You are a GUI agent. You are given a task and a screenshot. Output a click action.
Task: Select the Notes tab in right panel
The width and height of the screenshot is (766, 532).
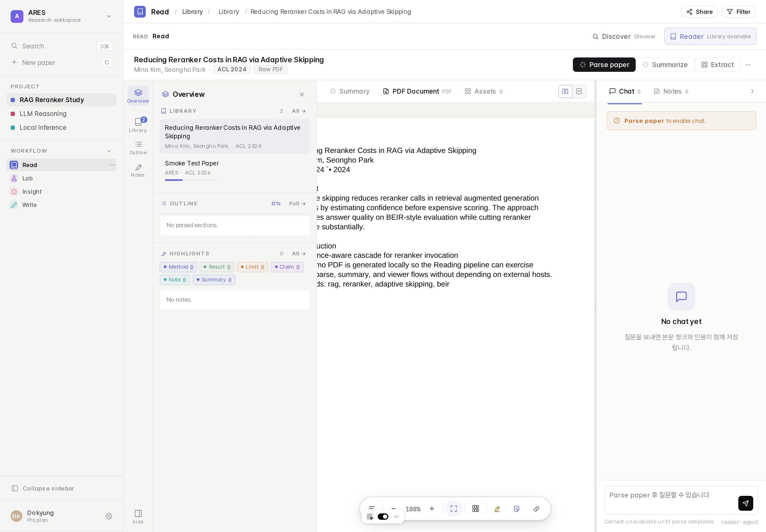tap(671, 91)
